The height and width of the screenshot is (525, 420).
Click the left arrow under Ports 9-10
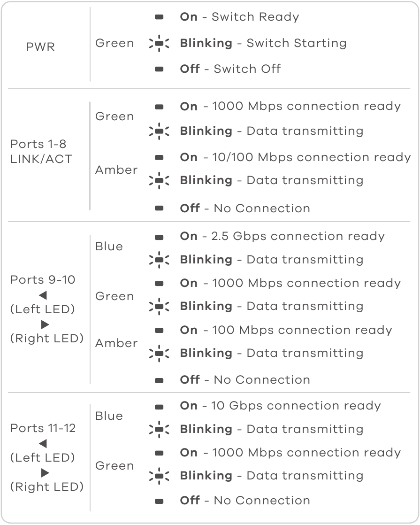tap(43, 295)
